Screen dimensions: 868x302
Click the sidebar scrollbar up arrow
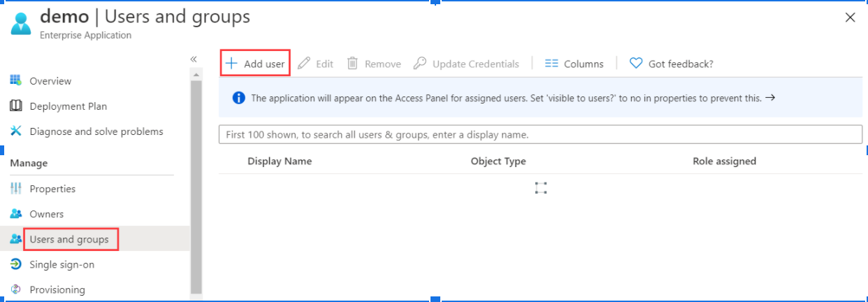[196, 74]
